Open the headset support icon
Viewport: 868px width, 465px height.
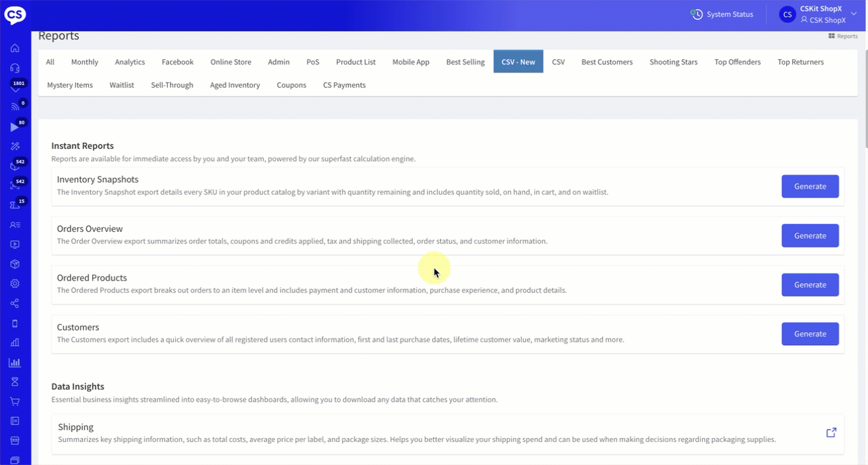point(15,68)
